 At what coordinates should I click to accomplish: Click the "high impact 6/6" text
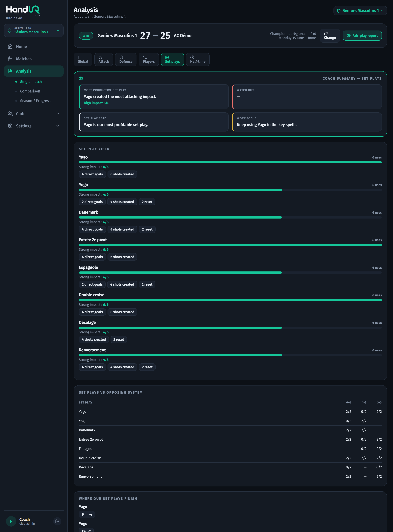pos(97,103)
